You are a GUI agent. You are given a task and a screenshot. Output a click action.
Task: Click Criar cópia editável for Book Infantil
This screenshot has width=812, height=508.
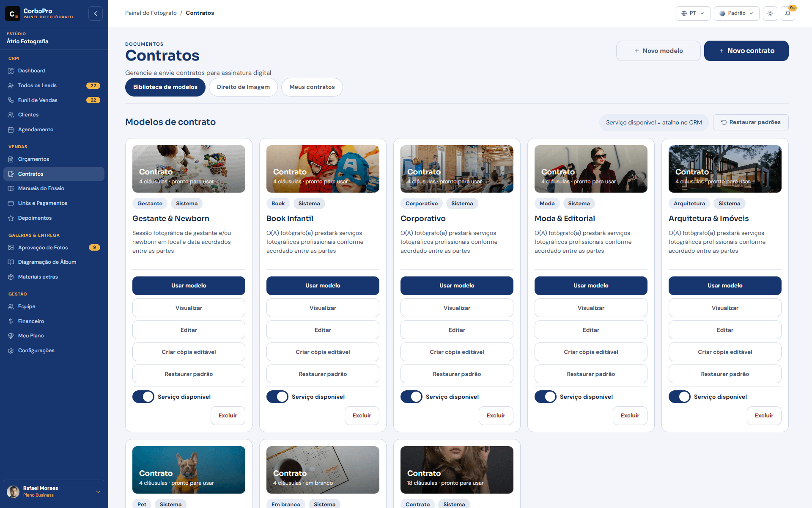[x=323, y=352]
